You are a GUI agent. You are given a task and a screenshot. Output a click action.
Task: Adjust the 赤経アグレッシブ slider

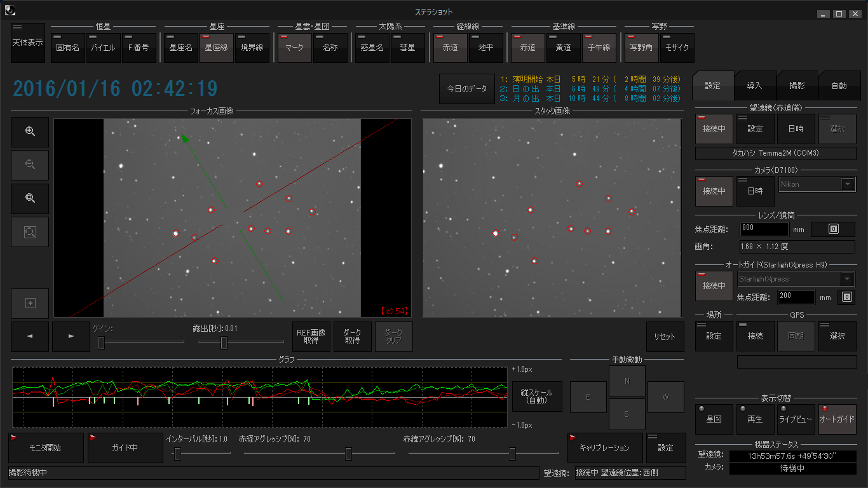click(348, 454)
